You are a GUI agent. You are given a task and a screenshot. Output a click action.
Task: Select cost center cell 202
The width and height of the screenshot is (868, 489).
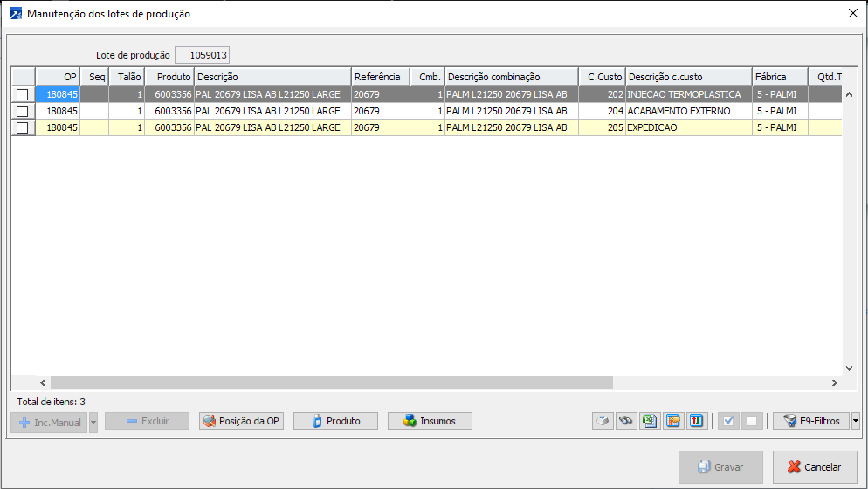[603, 94]
